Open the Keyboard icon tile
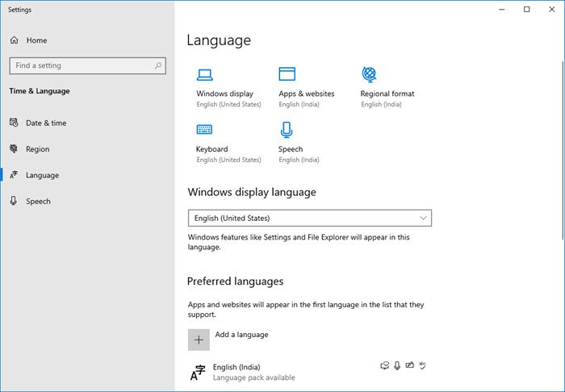Viewport: 565px width, 392px height. point(204,129)
